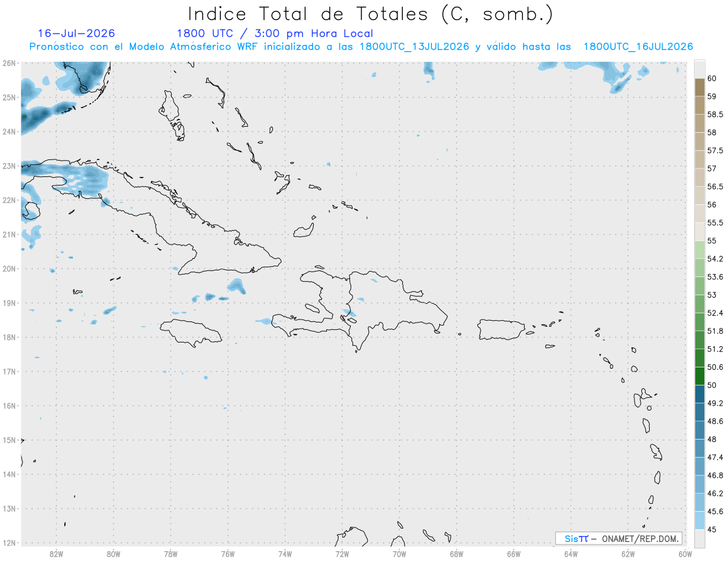
Task: Click the dark brown color bar segment below 60
Action: 699,87
